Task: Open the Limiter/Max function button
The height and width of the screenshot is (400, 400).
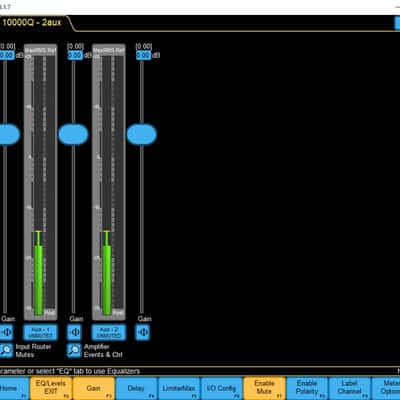Action: pyautogui.click(x=179, y=388)
